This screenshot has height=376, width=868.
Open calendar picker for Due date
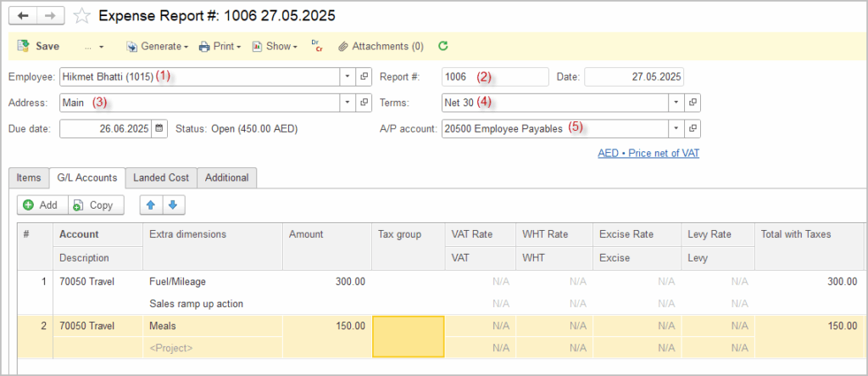(x=159, y=129)
